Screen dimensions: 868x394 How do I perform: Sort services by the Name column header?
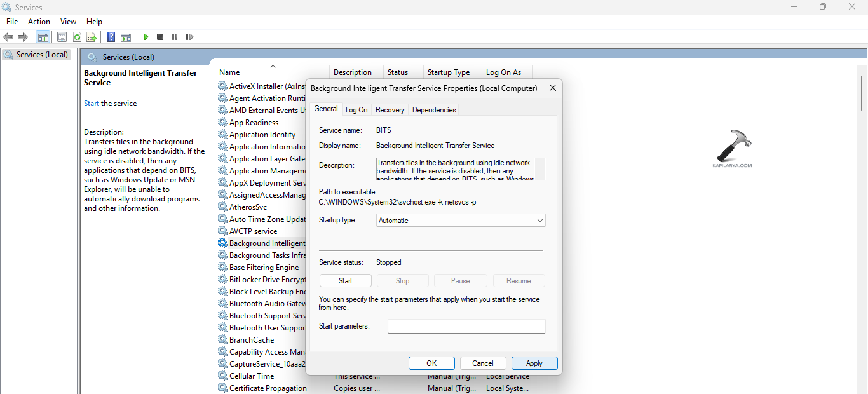tap(229, 72)
